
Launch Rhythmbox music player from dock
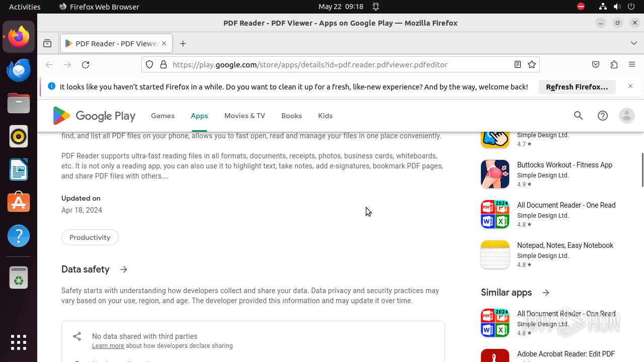coord(19,136)
